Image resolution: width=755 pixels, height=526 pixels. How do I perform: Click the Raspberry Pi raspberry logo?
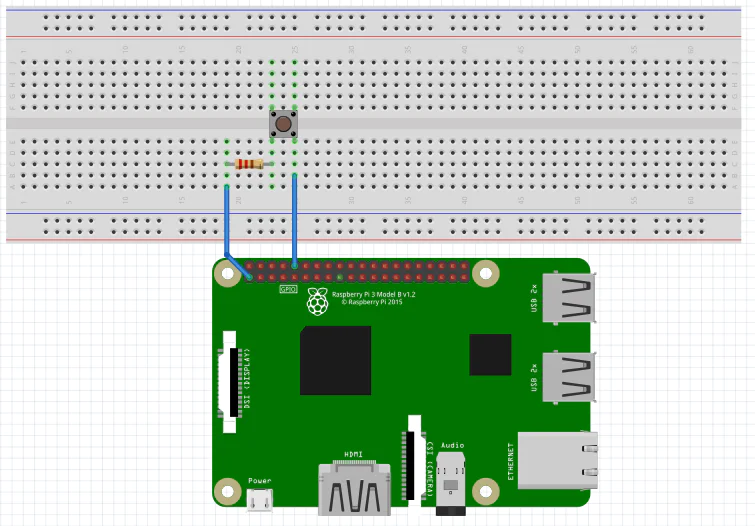tap(318, 302)
